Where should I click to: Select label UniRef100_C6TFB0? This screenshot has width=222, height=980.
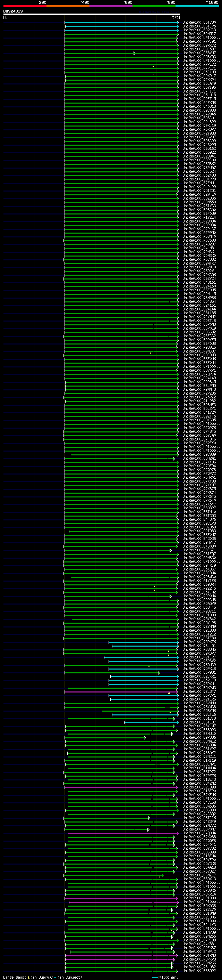199,638
